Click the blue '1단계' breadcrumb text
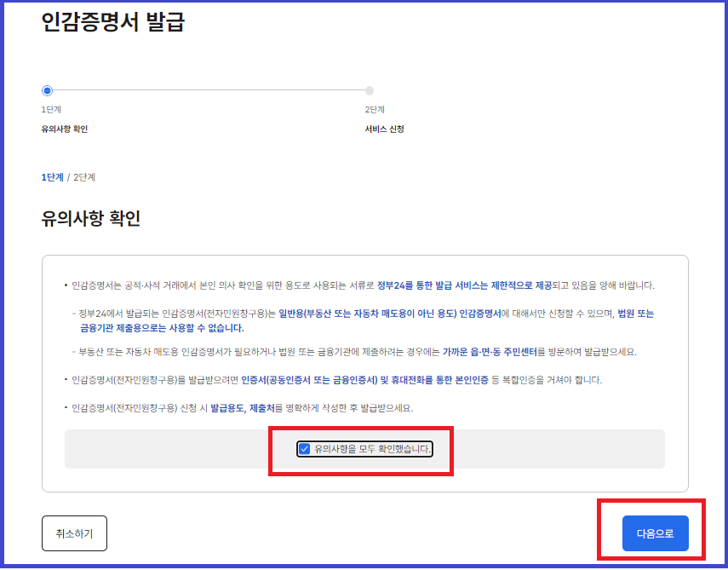The height and width of the screenshot is (570, 728). [x=52, y=177]
